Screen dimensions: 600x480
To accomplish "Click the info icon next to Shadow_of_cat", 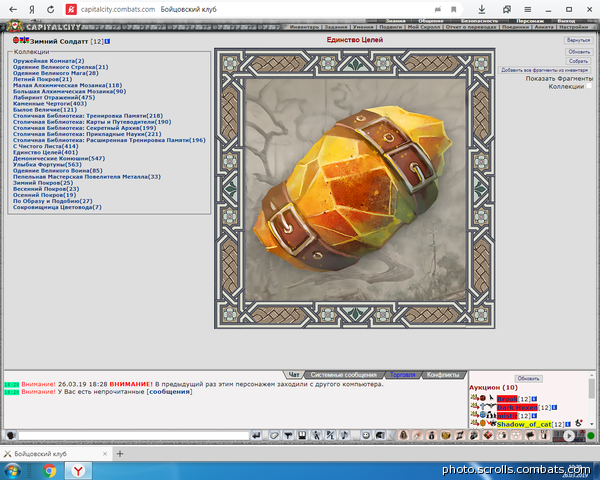I will pyautogui.click(x=568, y=424).
